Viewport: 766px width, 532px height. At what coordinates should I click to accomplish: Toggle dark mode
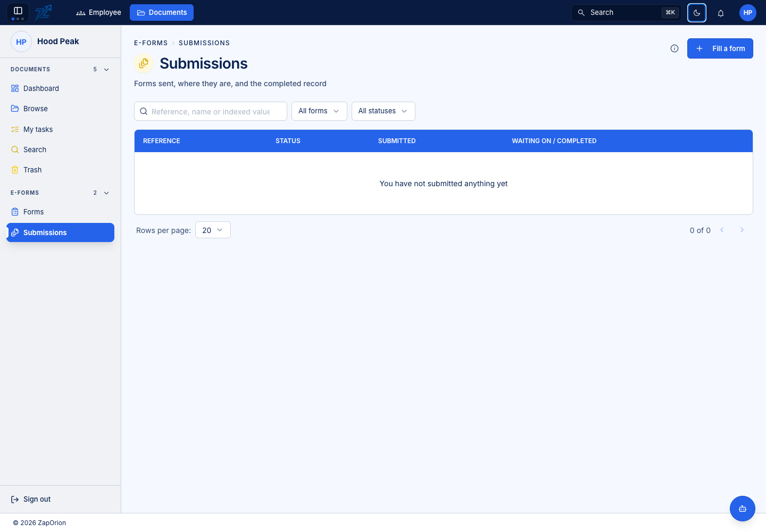[x=697, y=13]
